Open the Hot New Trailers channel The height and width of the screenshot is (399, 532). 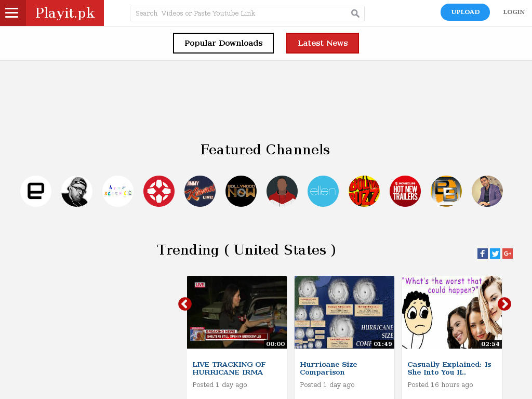(405, 191)
